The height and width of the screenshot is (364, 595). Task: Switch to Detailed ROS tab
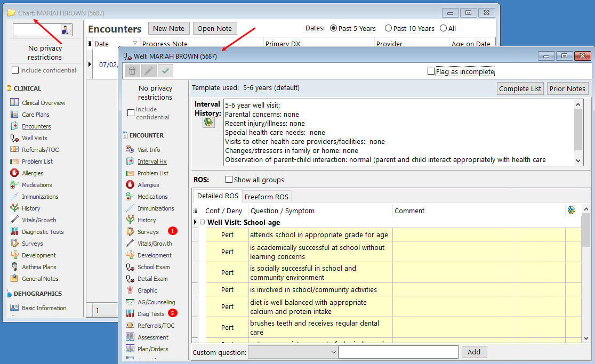pyautogui.click(x=218, y=196)
